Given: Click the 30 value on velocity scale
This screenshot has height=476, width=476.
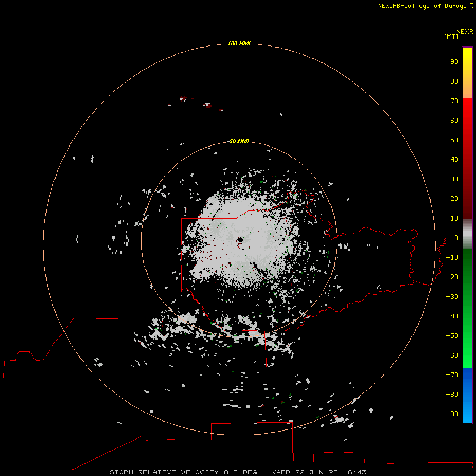Looking at the screenshot, I should [x=454, y=179].
